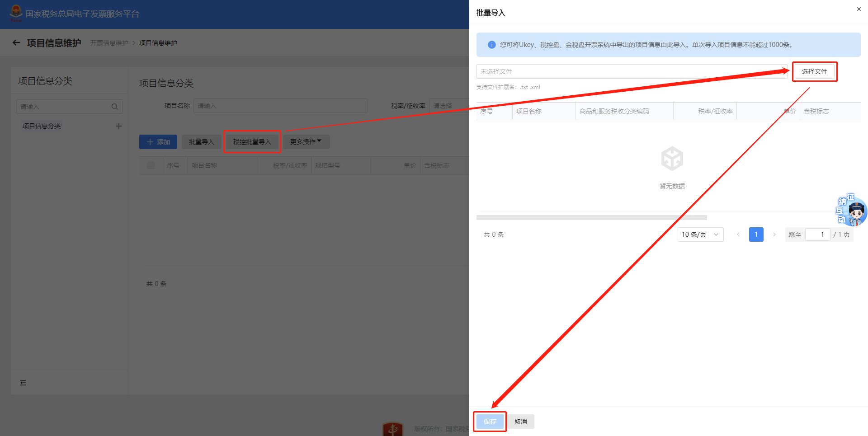Screen dimensions: 868x436
Task: Click the tax bureau logo in header
Action: (x=16, y=13)
